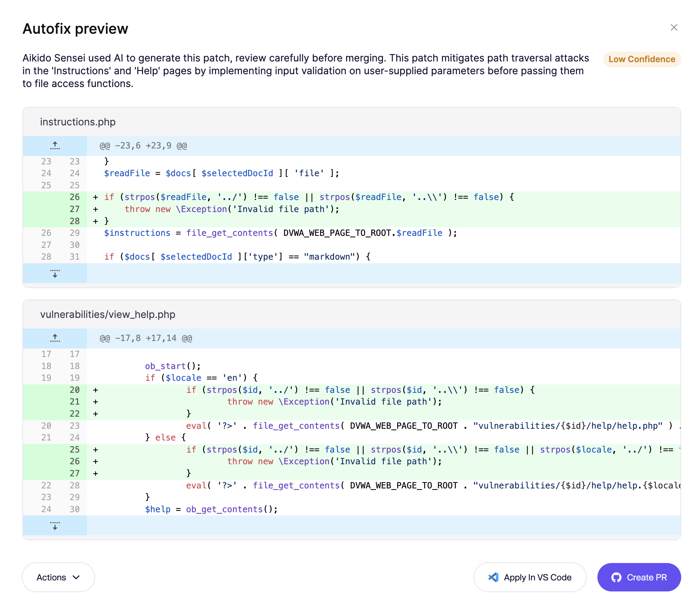Screen dimensions: 700x606
Task: Select the vulnerabilities/view_help.php file header
Action: [x=351, y=314]
